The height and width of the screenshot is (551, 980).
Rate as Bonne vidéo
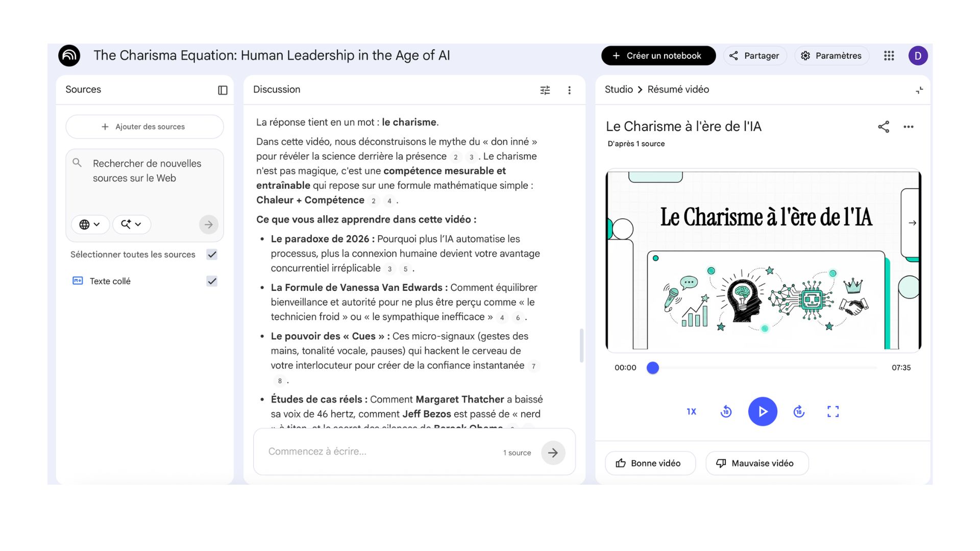650,463
